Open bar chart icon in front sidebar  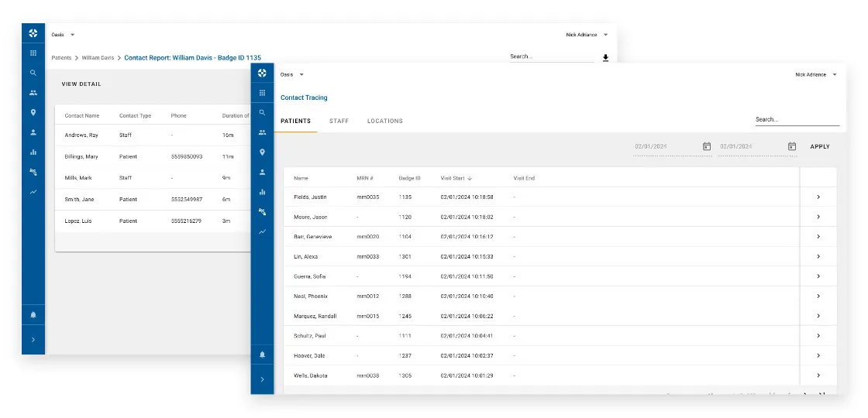pyautogui.click(x=263, y=192)
